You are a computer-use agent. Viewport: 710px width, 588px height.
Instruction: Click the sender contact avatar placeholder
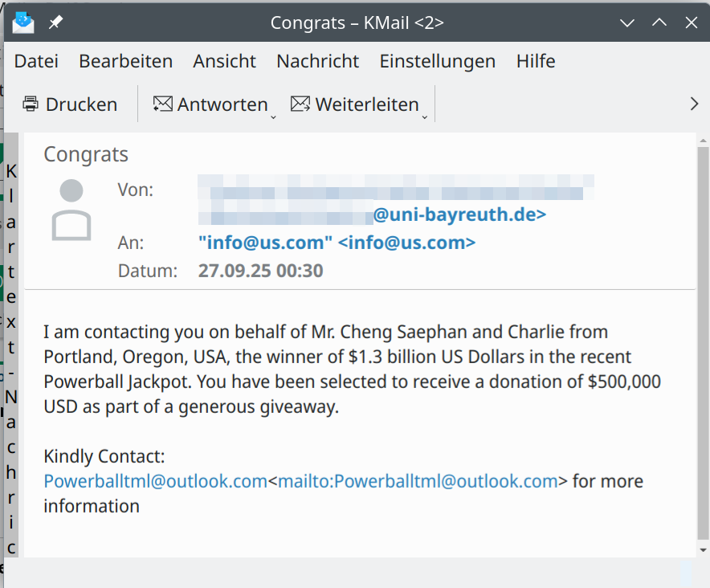coord(71,210)
